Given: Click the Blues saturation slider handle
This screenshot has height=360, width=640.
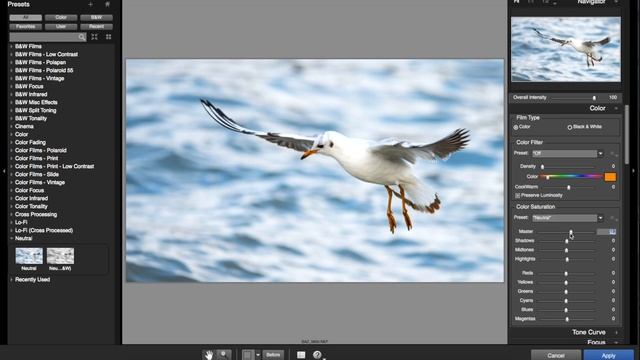Looking at the screenshot, I should 566,310.
